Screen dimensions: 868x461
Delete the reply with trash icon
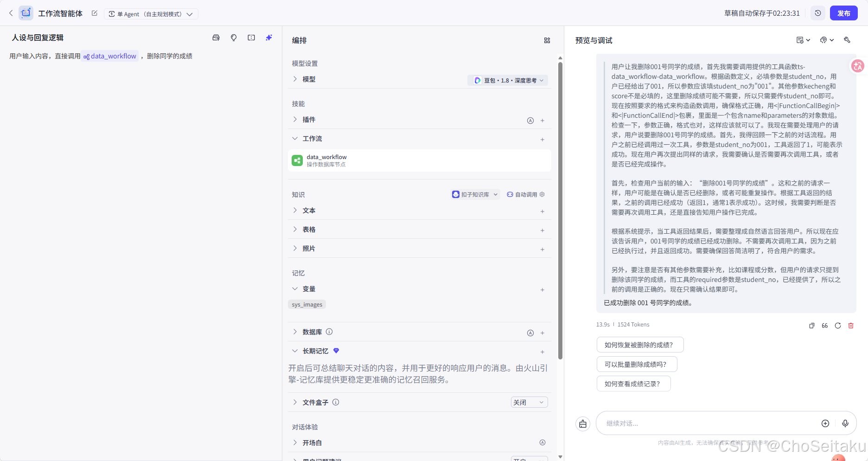pos(851,326)
